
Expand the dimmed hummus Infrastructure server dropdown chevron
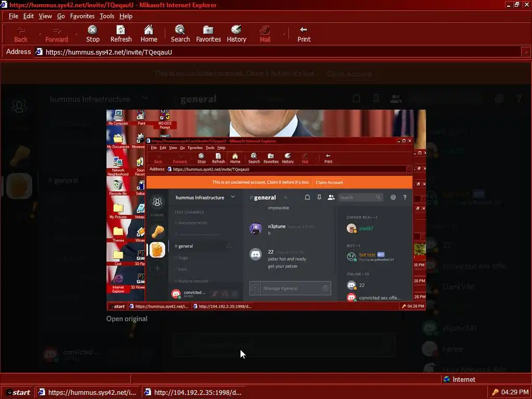(145, 98)
